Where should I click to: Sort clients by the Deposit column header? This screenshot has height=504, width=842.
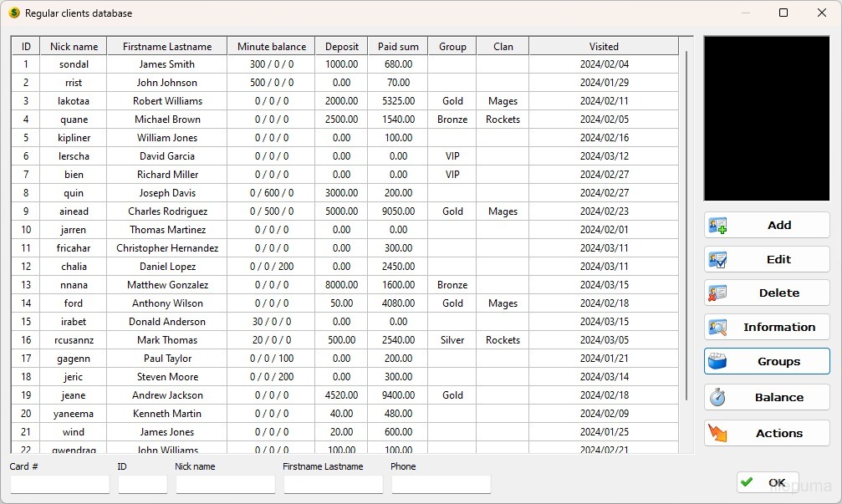pos(342,47)
